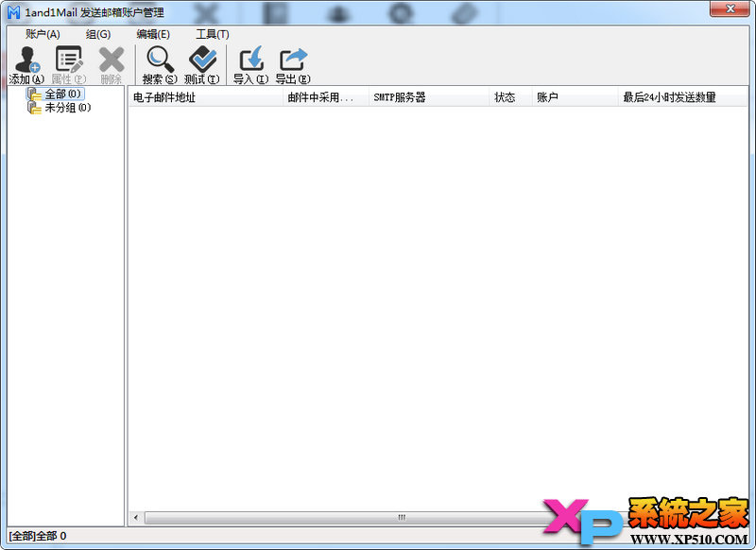Close the 发送邮箱账户管理 window

point(730,9)
